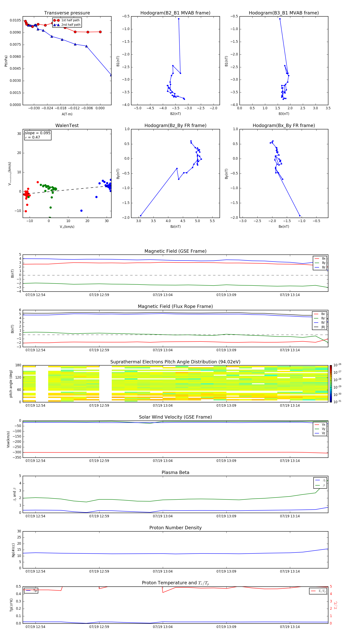Click the WalenTest slope and r annotation box
This screenshot has width=351, height=644.
coord(38,135)
